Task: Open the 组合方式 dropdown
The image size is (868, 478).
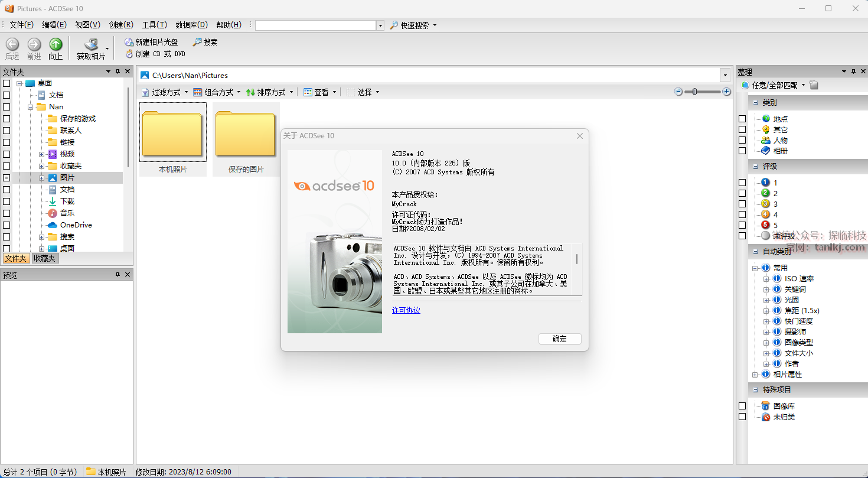Action: click(x=217, y=92)
